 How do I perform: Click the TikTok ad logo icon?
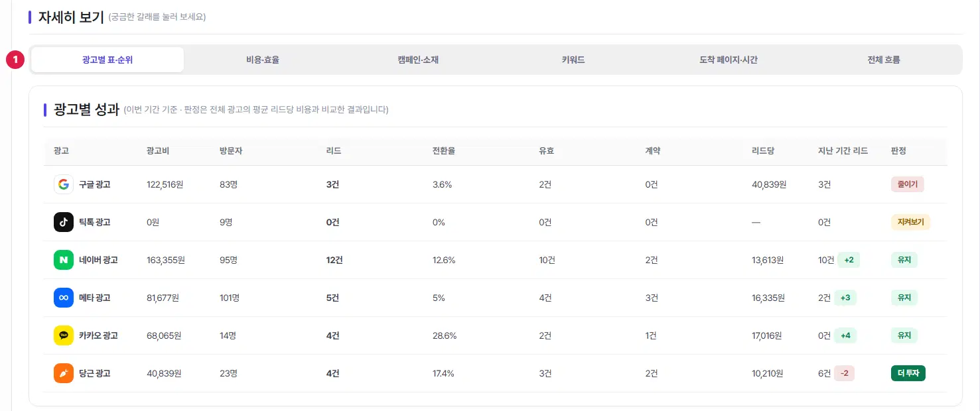click(x=64, y=222)
